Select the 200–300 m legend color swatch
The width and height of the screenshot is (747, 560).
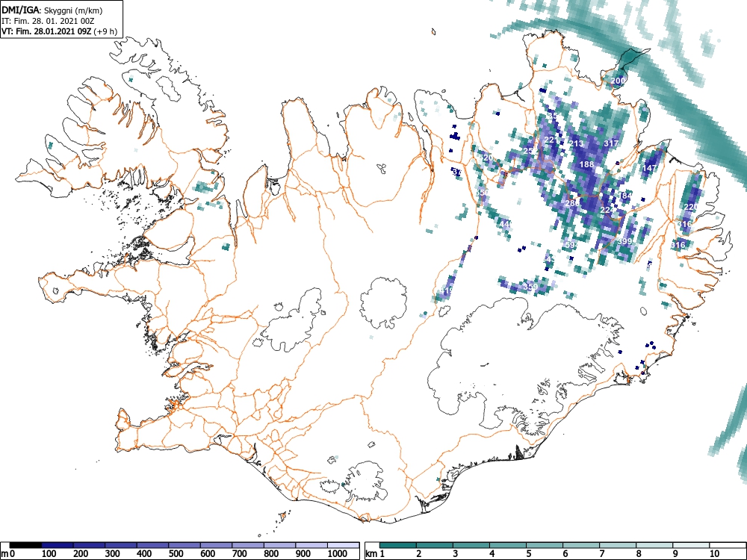coord(89,545)
